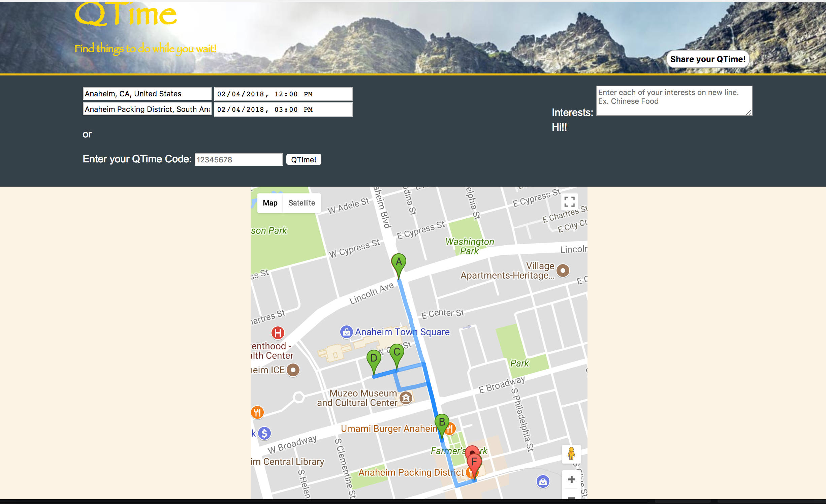Viewport: 826px width, 504px height.
Task: Click the hospital H marker
Action: tap(278, 333)
